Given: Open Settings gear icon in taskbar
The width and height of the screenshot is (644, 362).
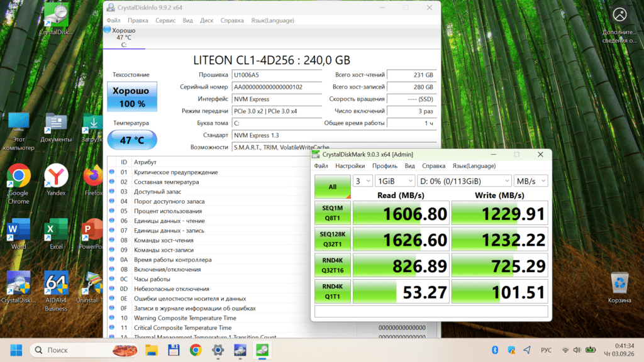Looking at the screenshot, I should tap(218, 350).
